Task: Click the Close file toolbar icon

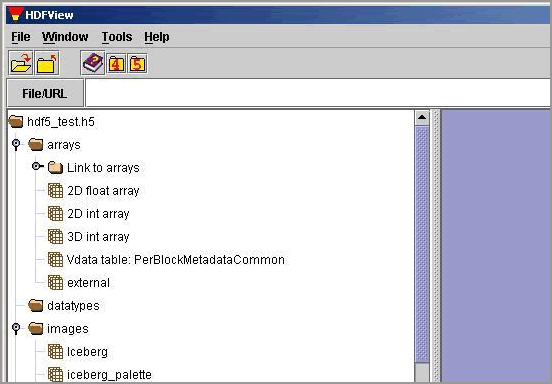Action: pyautogui.click(x=47, y=63)
